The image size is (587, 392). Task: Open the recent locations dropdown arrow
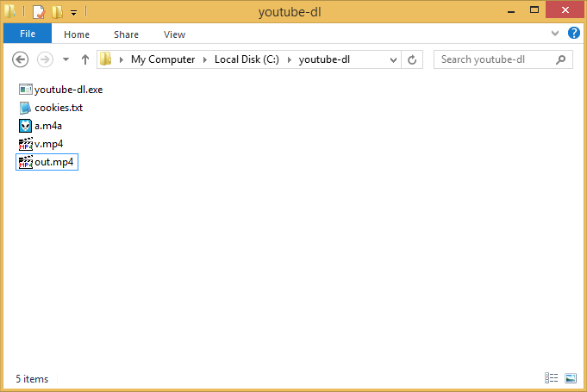click(66, 59)
